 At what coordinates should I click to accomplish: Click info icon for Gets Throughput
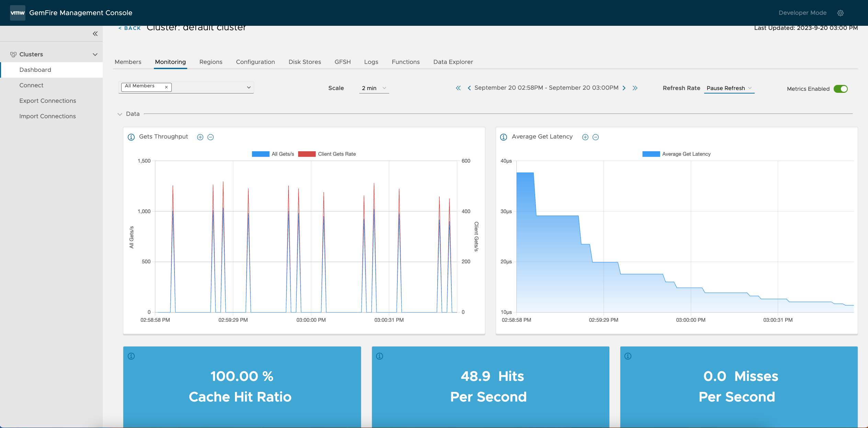point(131,137)
